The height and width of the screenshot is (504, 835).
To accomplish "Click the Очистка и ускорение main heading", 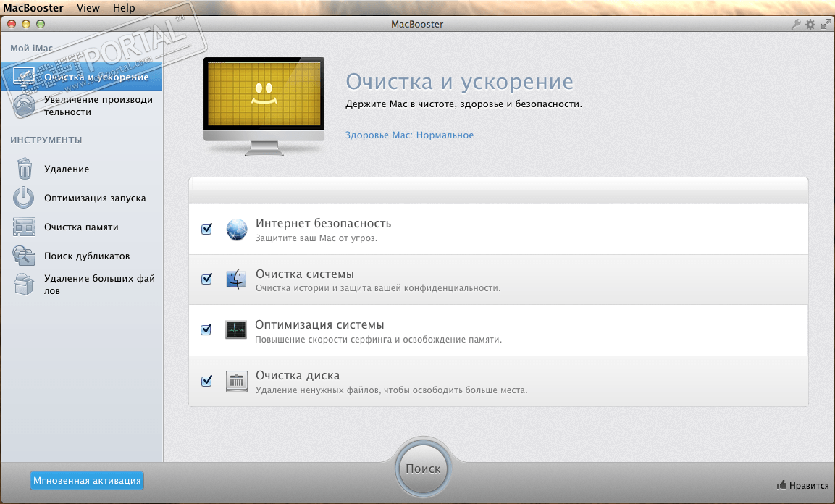I will pyautogui.click(x=460, y=81).
